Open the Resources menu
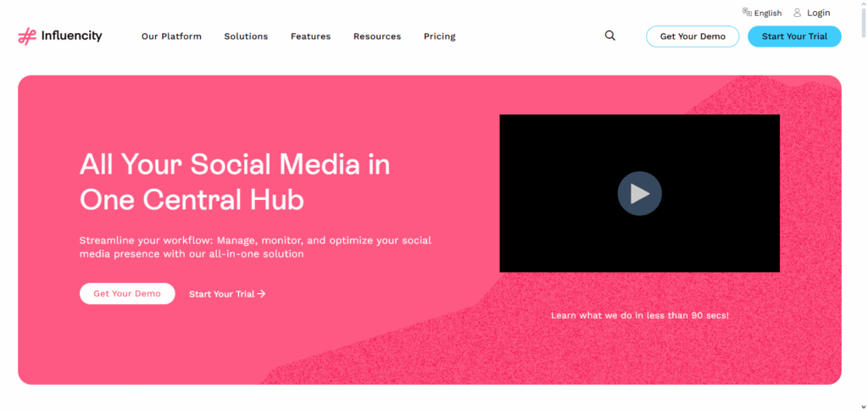This screenshot has width=868, height=411. [x=377, y=36]
